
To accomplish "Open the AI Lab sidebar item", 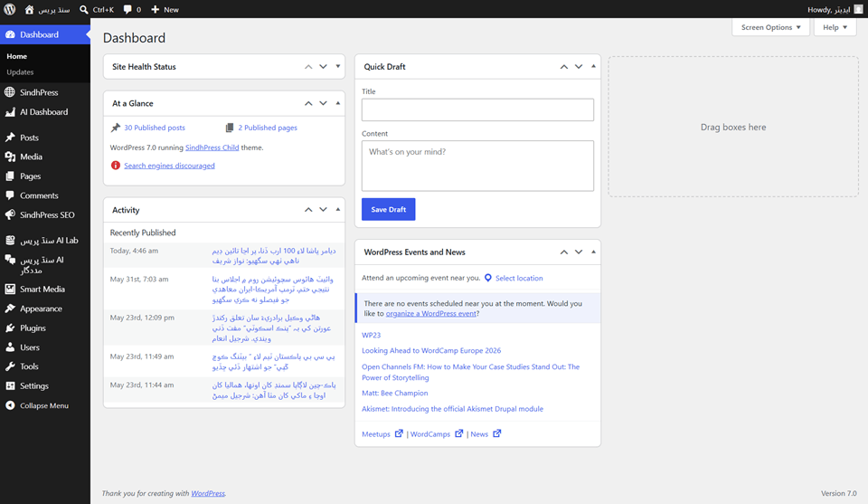I will coord(45,241).
